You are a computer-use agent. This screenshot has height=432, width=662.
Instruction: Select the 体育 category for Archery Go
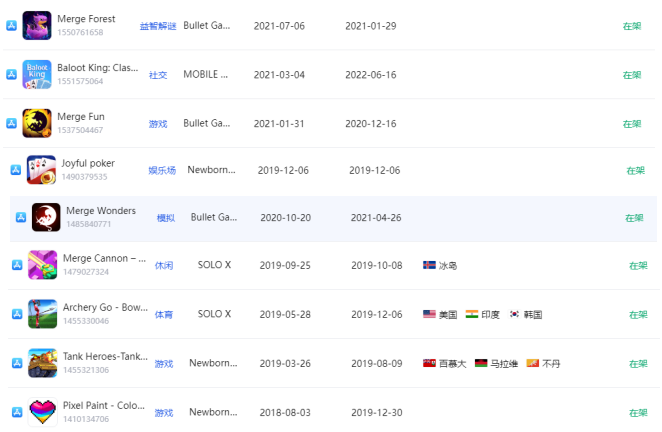pyautogui.click(x=163, y=315)
